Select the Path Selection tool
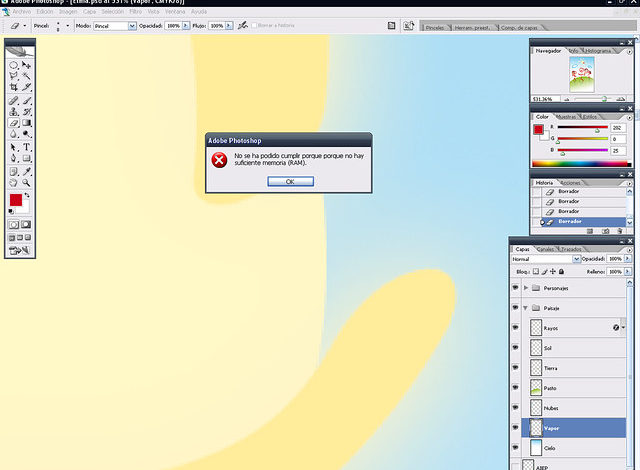Viewport: 640px width, 470px height. point(13,147)
